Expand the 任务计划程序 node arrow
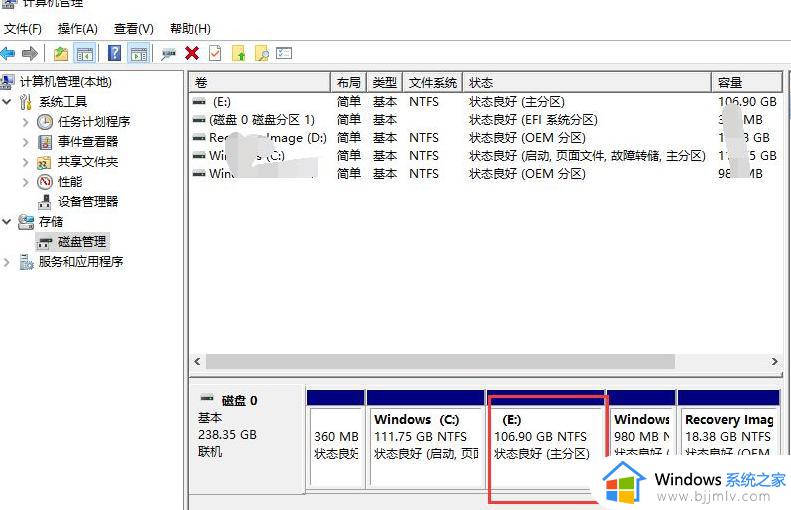 [25, 122]
